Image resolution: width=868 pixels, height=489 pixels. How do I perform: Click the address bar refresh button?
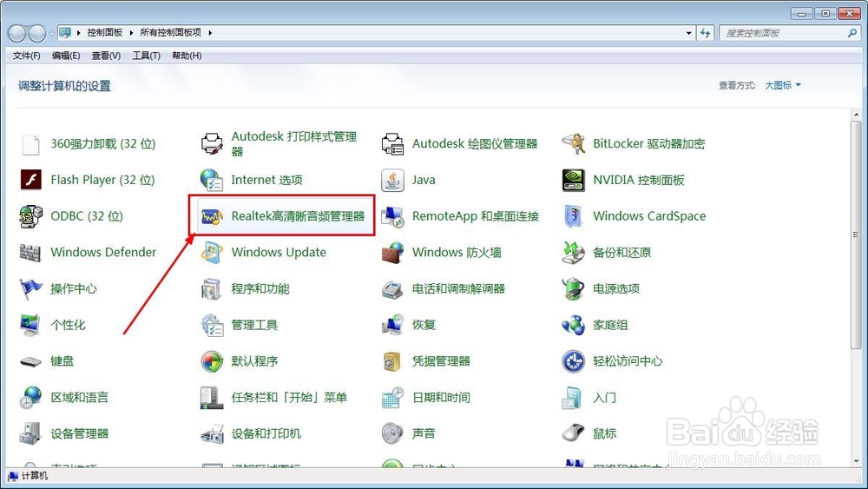pyautogui.click(x=705, y=33)
